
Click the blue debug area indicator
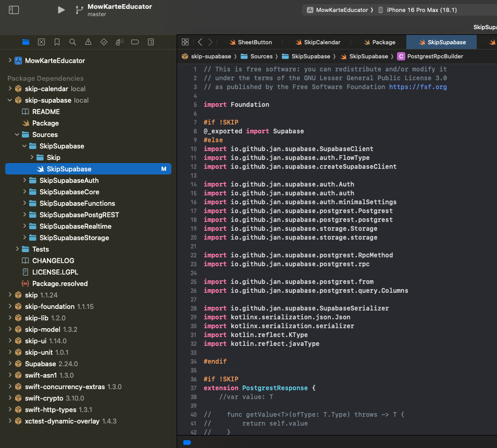(x=187, y=442)
